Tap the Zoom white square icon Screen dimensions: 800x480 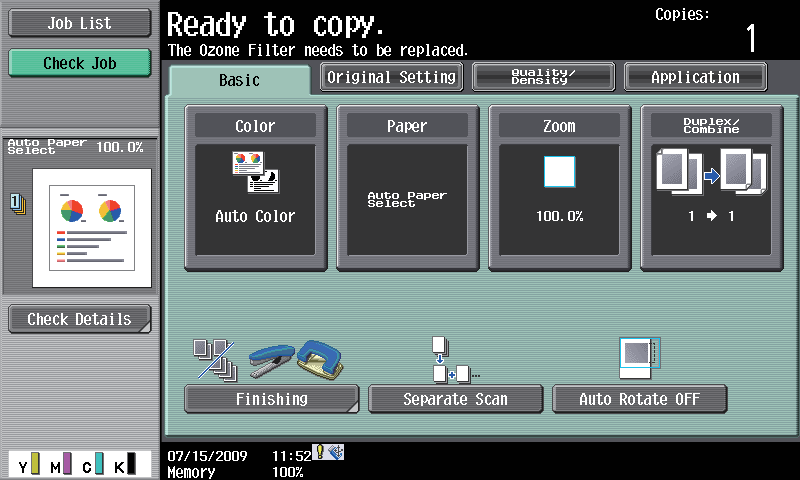pyautogui.click(x=559, y=172)
